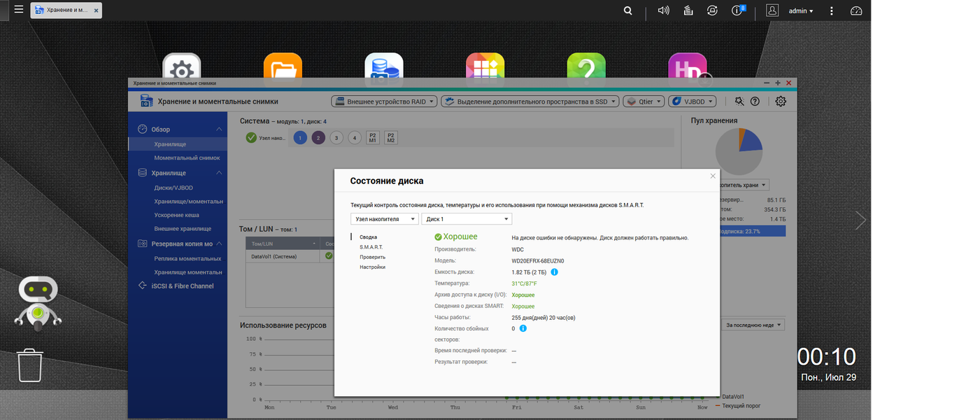Open the volume control icon
This screenshot has width=980, height=420.
(664, 10)
